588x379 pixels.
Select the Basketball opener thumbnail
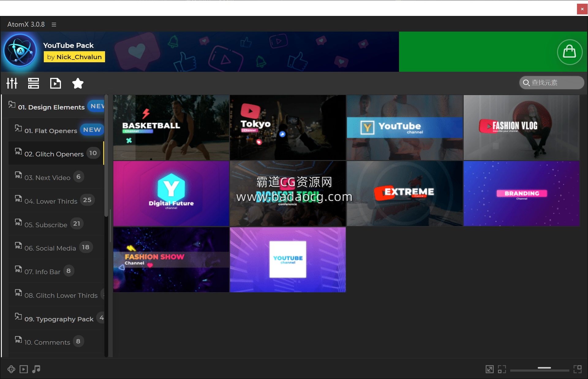171,128
